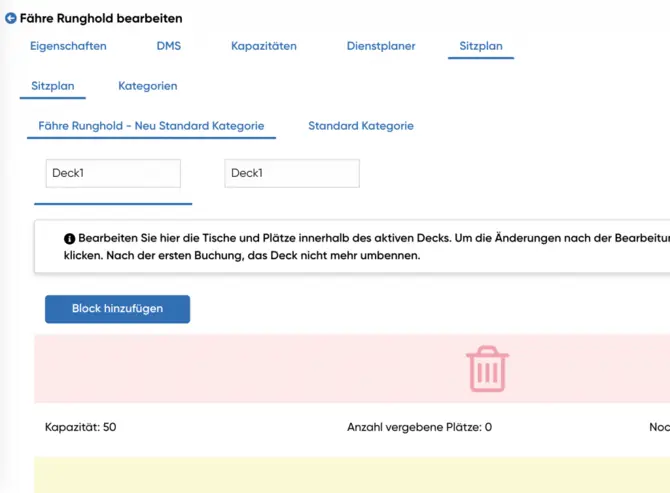Image resolution: width=670 pixels, height=493 pixels.
Task: Click the back arrow next to the title
Action: tap(11, 19)
